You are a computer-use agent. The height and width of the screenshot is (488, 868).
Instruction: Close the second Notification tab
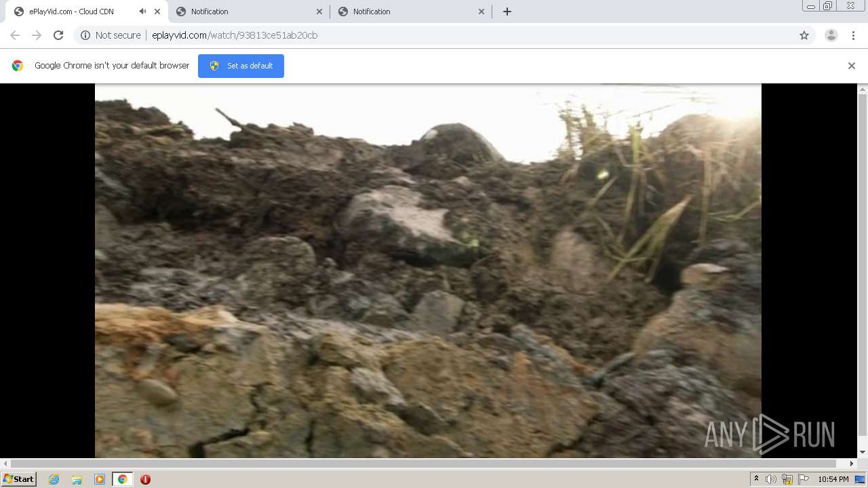(x=481, y=12)
